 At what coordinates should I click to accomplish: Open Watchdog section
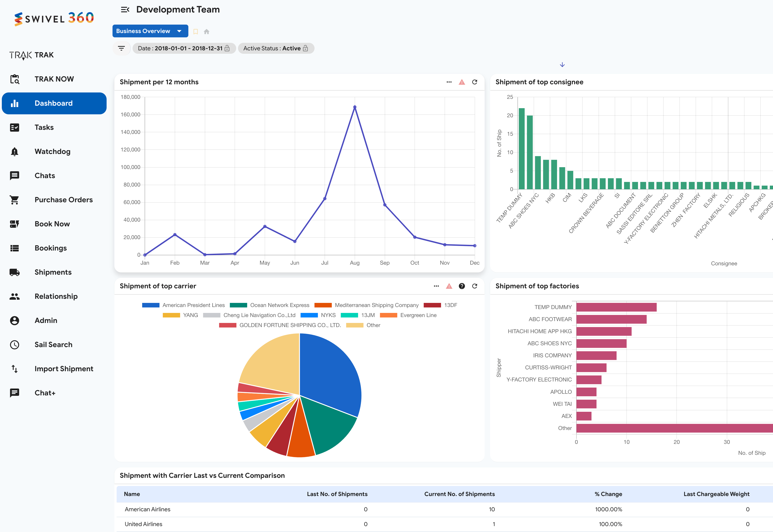click(x=54, y=152)
